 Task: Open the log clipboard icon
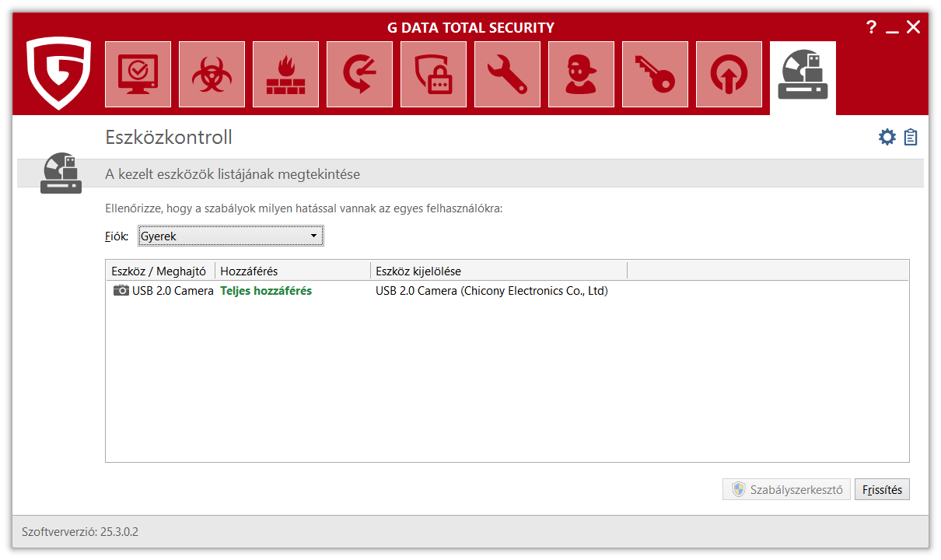click(x=911, y=138)
